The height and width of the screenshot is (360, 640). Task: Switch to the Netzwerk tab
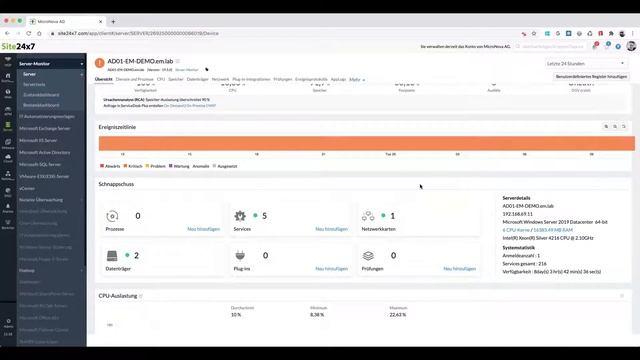[220, 79]
